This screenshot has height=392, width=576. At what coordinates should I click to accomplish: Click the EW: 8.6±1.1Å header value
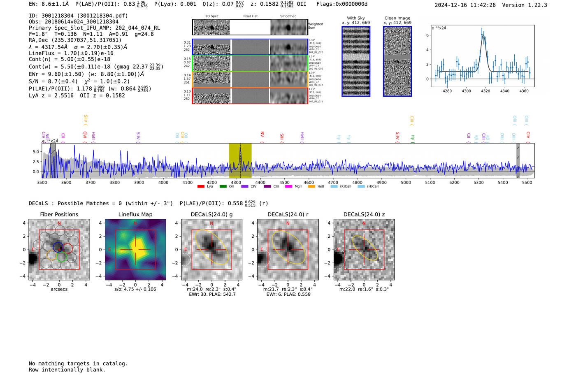pyautogui.click(x=49, y=4)
